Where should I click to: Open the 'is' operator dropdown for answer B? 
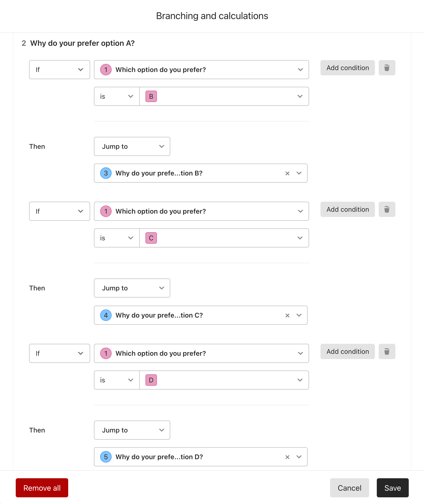117,96
